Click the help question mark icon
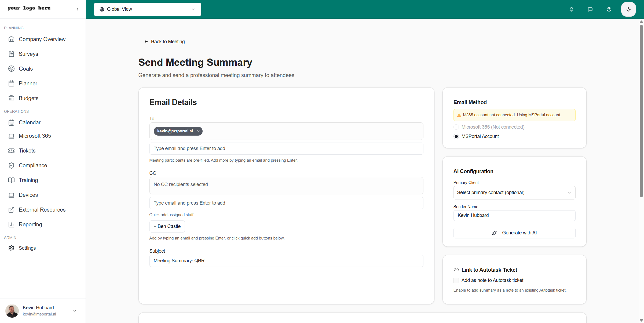The width and height of the screenshot is (644, 323). point(609,9)
